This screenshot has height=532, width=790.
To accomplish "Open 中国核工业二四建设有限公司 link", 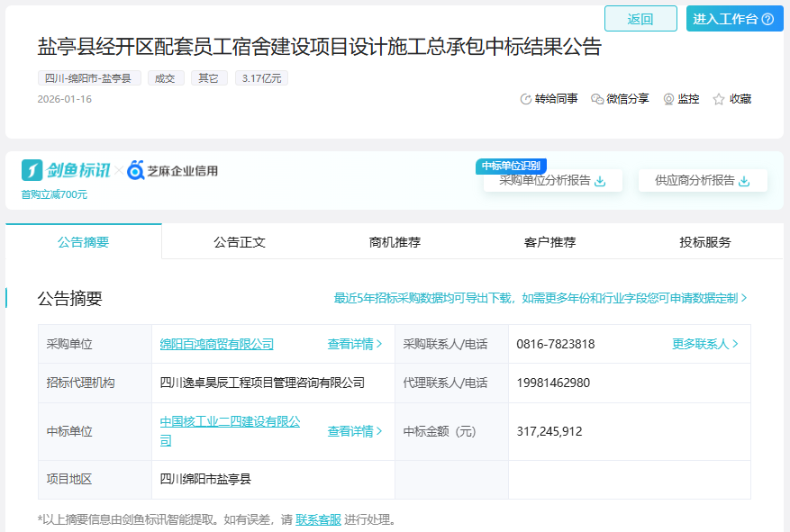I will point(230,421).
